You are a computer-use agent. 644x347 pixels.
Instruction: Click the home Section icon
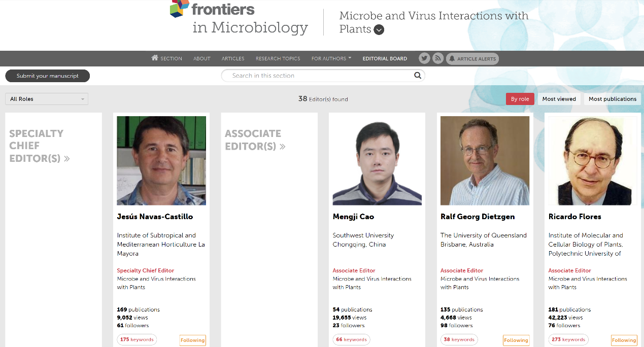[155, 58]
